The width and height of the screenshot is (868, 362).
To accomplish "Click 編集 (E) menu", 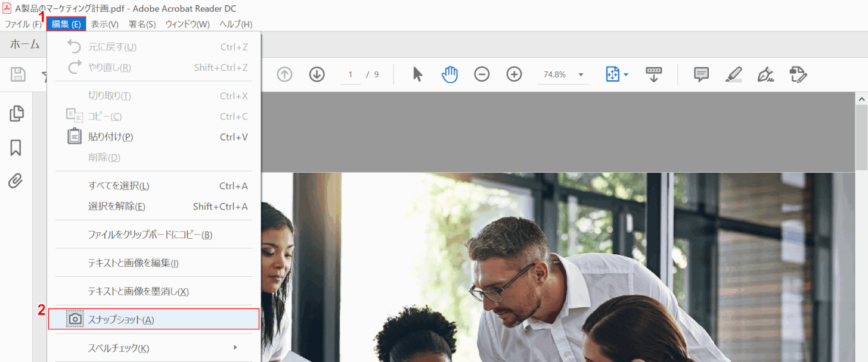I will click(x=66, y=24).
